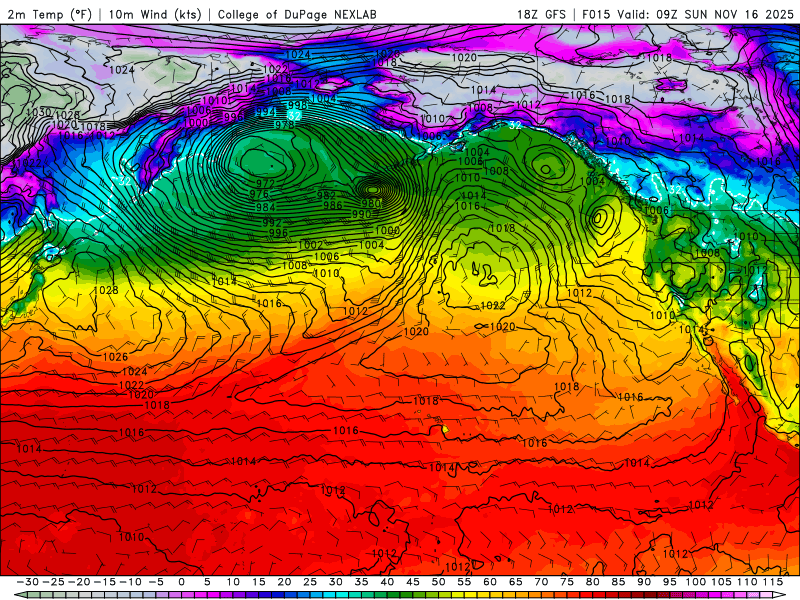Click the 100 value on the temperature scale

point(696,582)
